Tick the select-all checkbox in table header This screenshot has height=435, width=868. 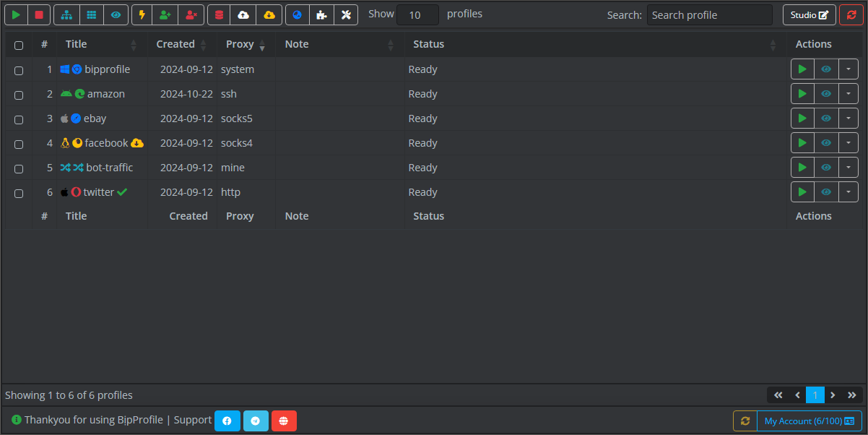(x=19, y=46)
